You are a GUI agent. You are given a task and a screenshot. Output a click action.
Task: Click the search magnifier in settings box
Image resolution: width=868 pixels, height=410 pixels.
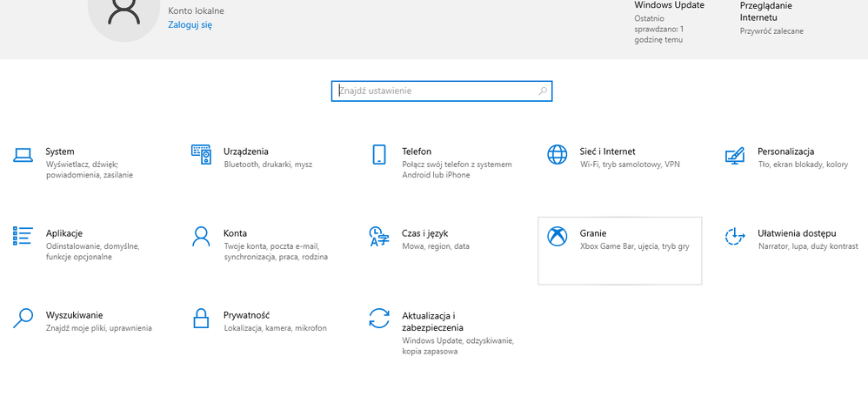click(543, 91)
